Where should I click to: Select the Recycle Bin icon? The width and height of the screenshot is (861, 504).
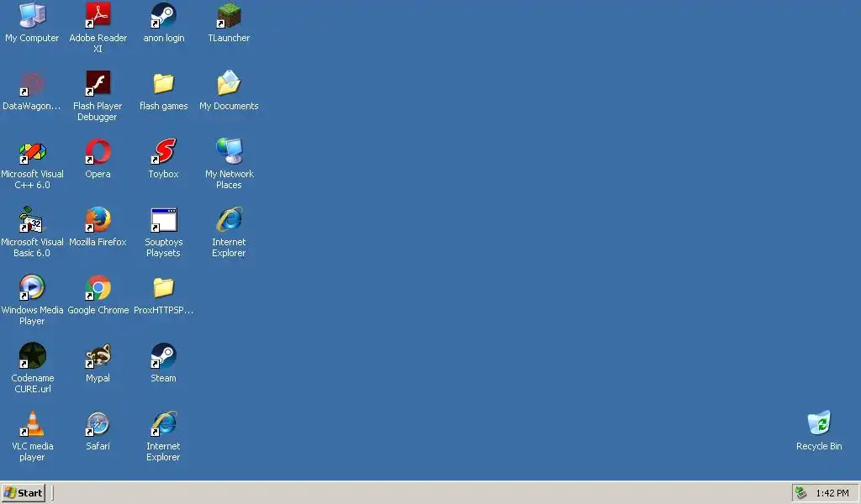click(819, 423)
